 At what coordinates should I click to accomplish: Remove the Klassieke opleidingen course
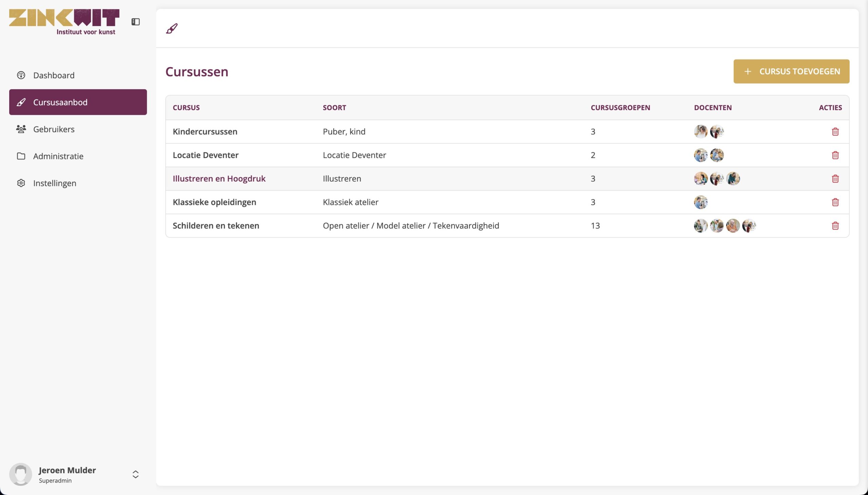click(835, 202)
